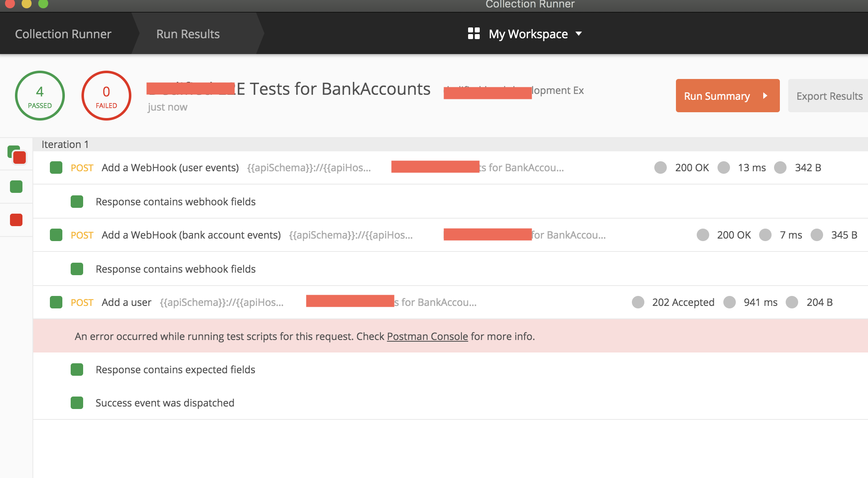Viewport: 868px width, 478px height.
Task: Open the Postman Console link
Action: click(427, 336)
